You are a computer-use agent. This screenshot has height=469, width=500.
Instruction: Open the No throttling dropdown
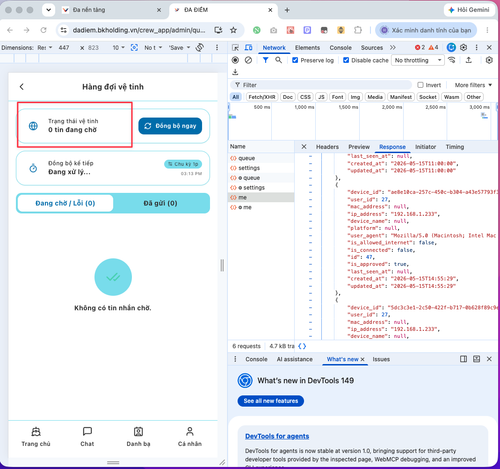(x=418, y=60)
